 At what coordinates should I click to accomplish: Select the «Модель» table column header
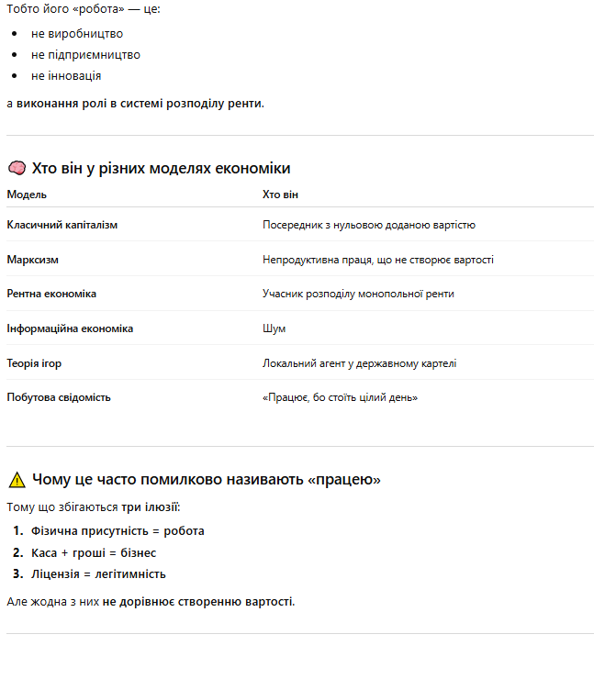(x=27, y=195)
